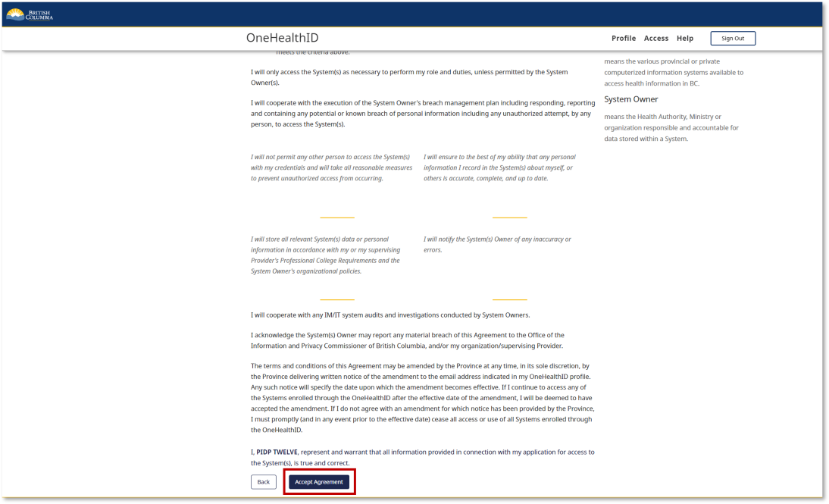Click italic text 'I will store all relevant System(s) data'
The image size is (829, 504).
326,255
